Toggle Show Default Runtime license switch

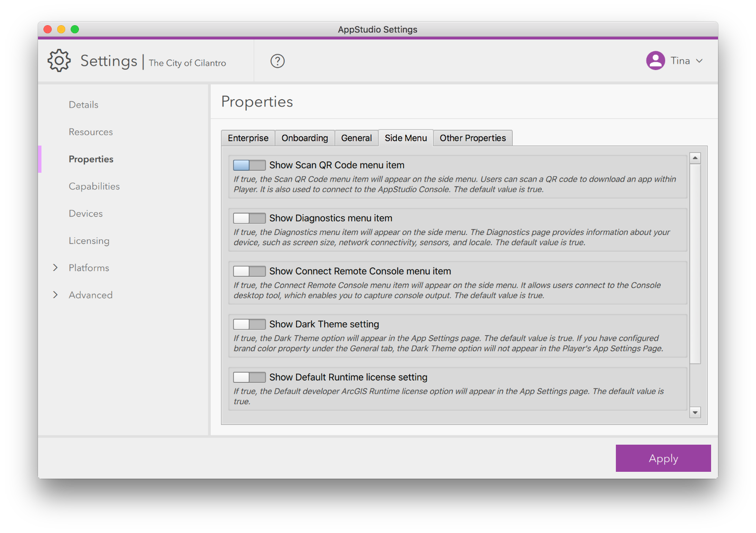(x=249, y=377)
